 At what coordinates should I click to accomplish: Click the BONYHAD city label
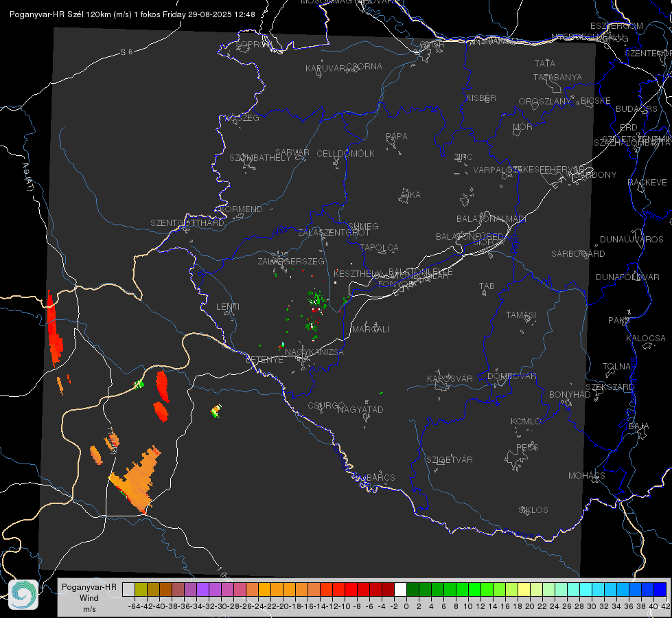pos(570,394)
